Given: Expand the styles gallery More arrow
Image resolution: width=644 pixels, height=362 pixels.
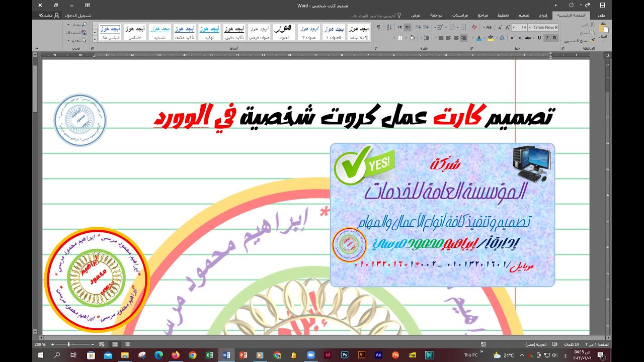Looking at the screenshot, I should click(95, 40).
